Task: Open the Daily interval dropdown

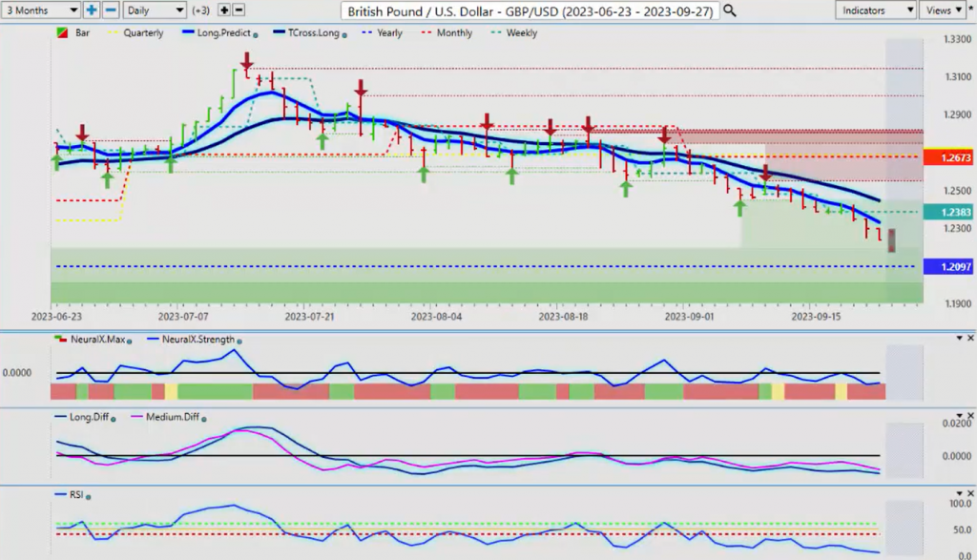Action: click(x=155, y=10)
